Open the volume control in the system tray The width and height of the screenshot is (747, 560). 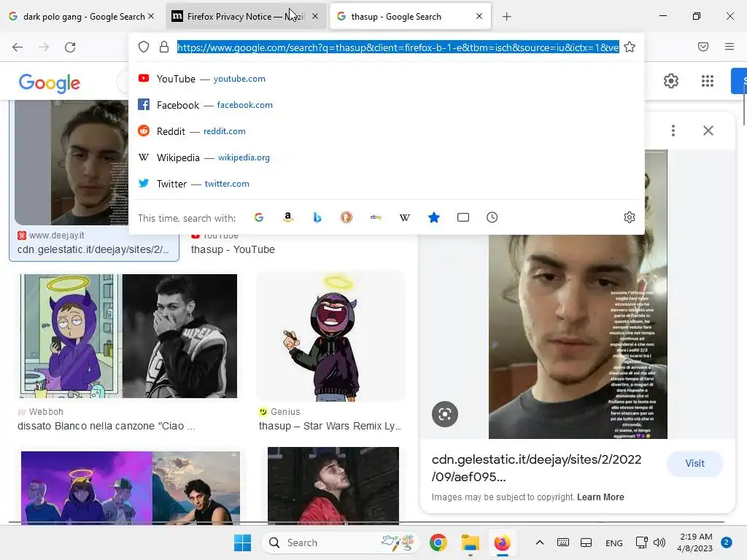tap(659, 542)
